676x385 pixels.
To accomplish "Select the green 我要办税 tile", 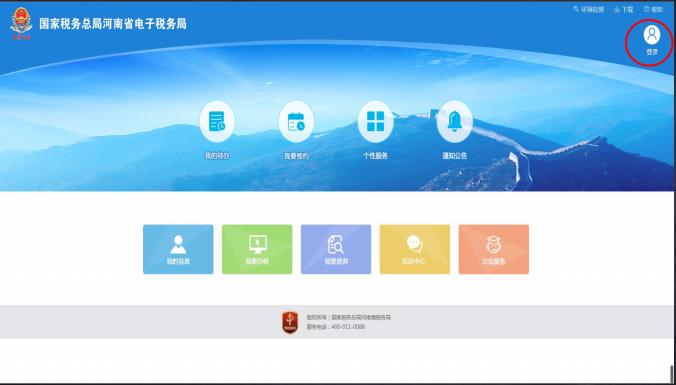I will coord(257,249).
